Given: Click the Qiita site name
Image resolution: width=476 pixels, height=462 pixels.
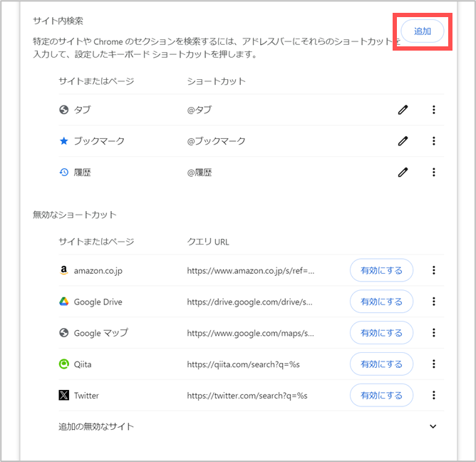Looking at the screenshot, I should coord(83,364).
